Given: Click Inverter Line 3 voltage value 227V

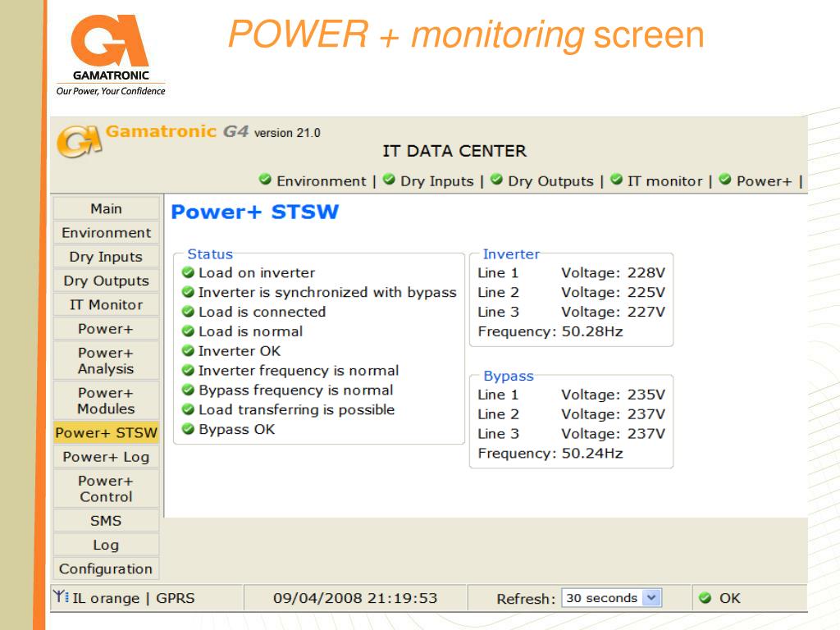Looking at the screenshot, I should click(x=646, y=312).
